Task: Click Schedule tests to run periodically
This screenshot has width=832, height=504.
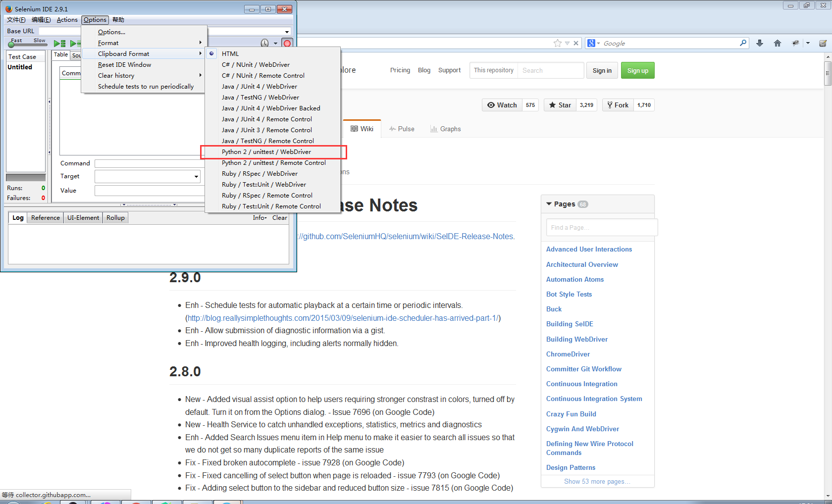Action: click(144, 86)
